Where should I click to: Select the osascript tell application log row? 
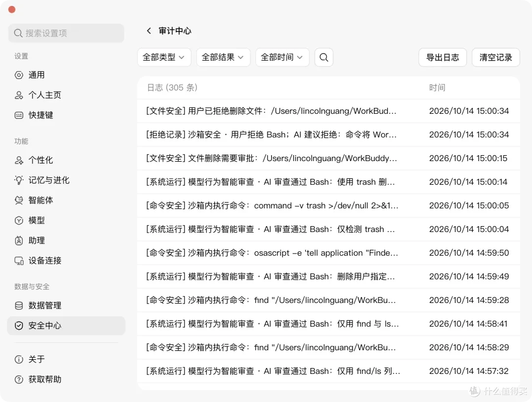click(x=329, y=253)
